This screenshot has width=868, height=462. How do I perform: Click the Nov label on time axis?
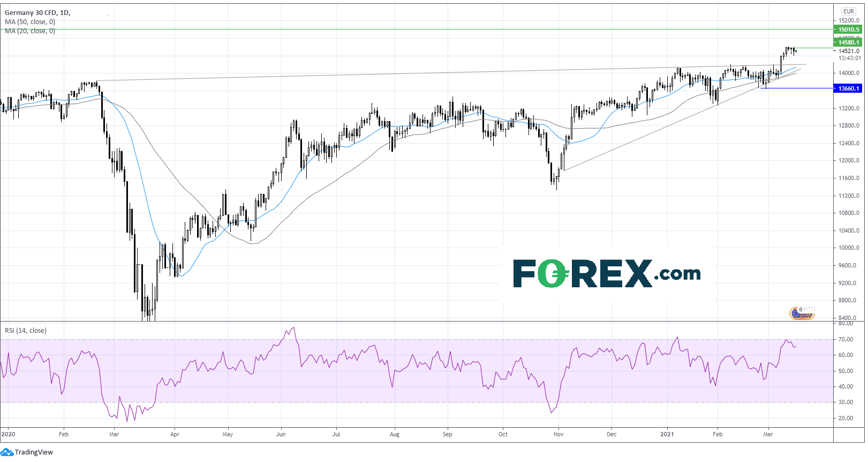(558, 434)
